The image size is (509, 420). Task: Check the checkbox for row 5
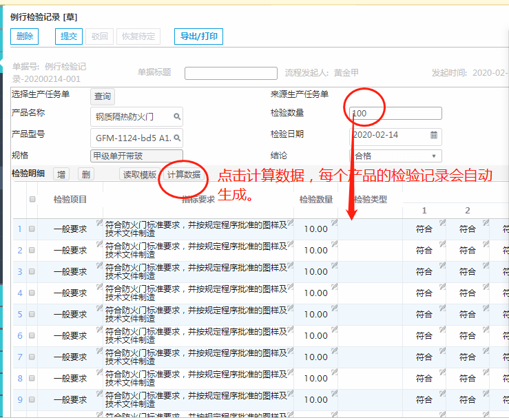coord(32,315)
